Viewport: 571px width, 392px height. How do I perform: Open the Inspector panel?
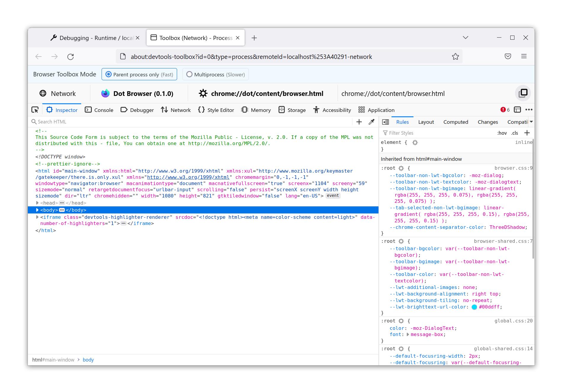click(62, 110)
